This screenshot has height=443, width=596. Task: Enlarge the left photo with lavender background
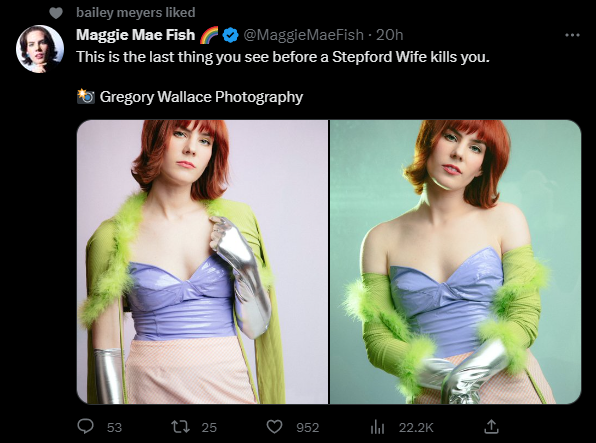(x=202, y=262)
